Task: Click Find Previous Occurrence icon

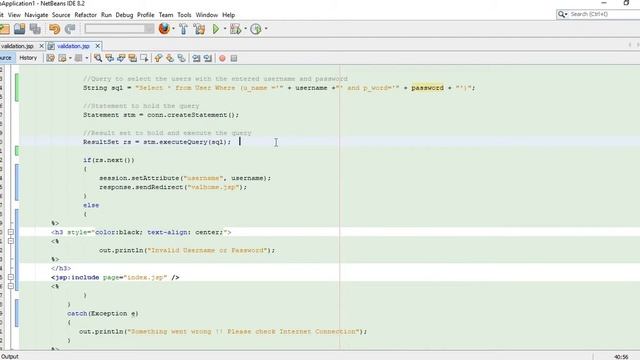Action: (x=109, y=58)
